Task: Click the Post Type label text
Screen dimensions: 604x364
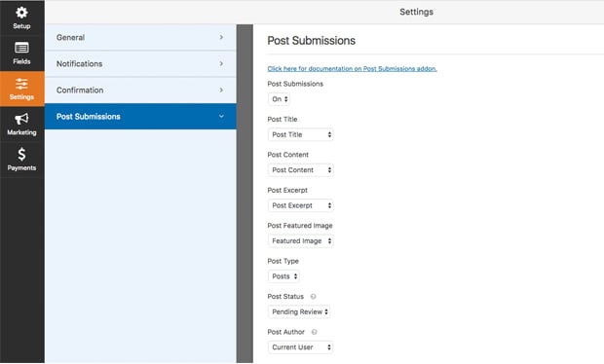Action: 283,261
